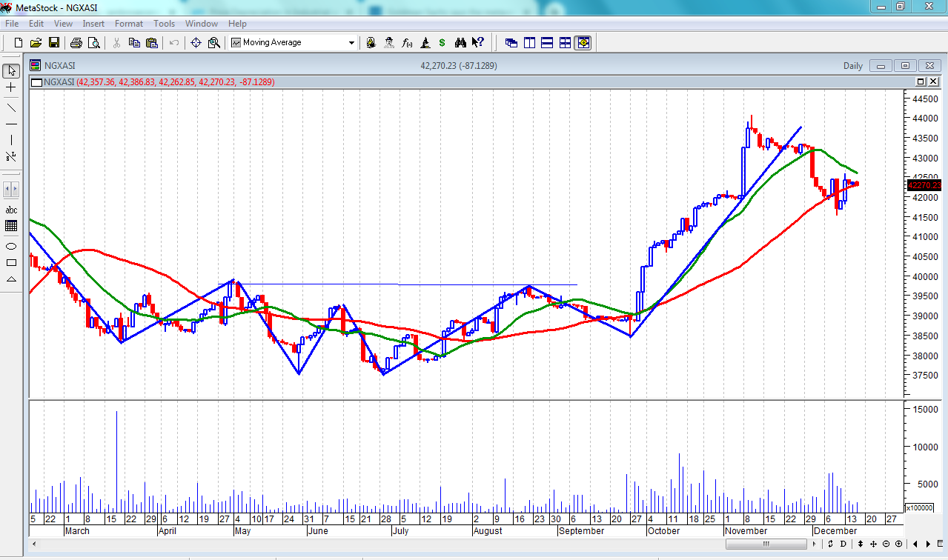Image resolution: width=948 pixels, height=560 pixels.
Task: Click the zoom magnifier toolbar icon
Action: [x=214, y=43]
